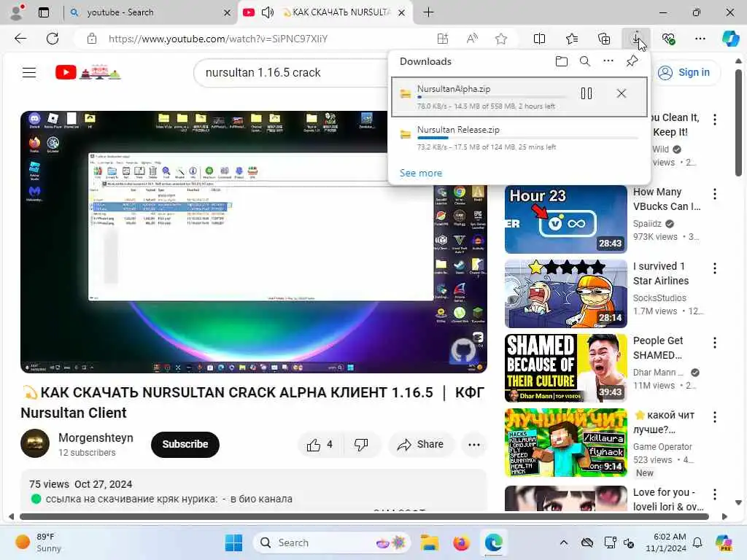
Task: Open options for Love for you video
Action: point(715,494)
